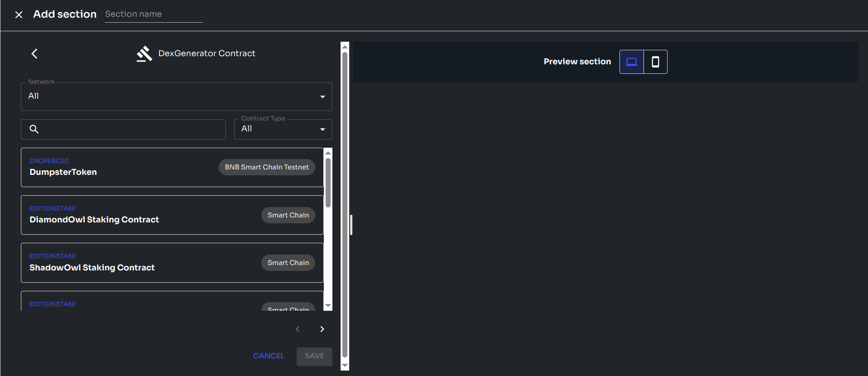Focus the contract search box
The height and width of the screenshot is (376, 868).
click(132, 130)
